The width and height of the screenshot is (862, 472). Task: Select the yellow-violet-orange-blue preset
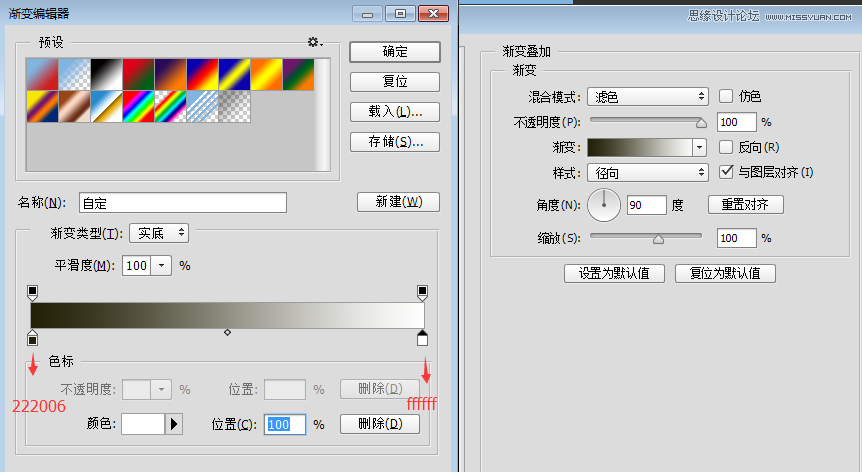coord(42,107)
